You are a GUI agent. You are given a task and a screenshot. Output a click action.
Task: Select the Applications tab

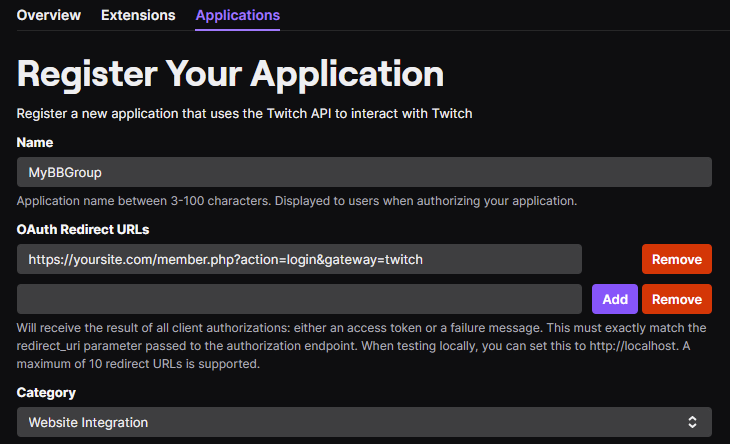[x=237, y=15]
